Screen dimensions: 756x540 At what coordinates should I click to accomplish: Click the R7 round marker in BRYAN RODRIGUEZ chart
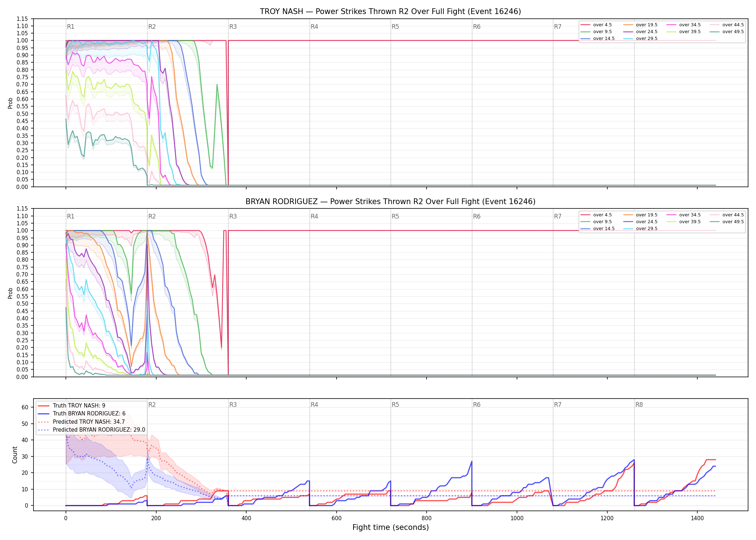pyautogui.click(x=558, y=216)
